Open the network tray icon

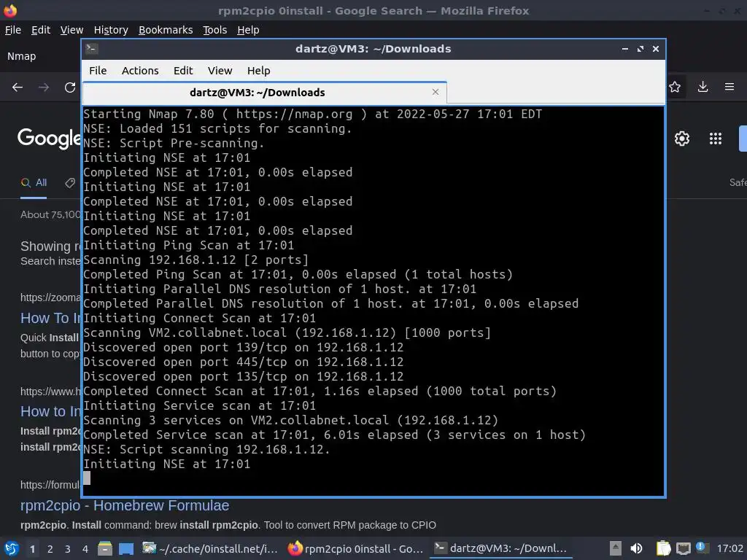(683, 548)
